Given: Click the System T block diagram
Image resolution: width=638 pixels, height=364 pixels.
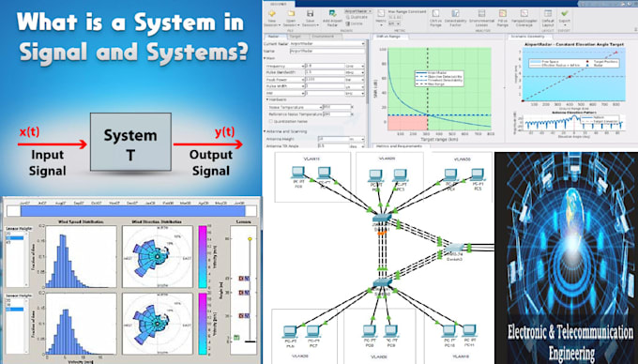Looking at the screenshot, I should pos(130,142).
